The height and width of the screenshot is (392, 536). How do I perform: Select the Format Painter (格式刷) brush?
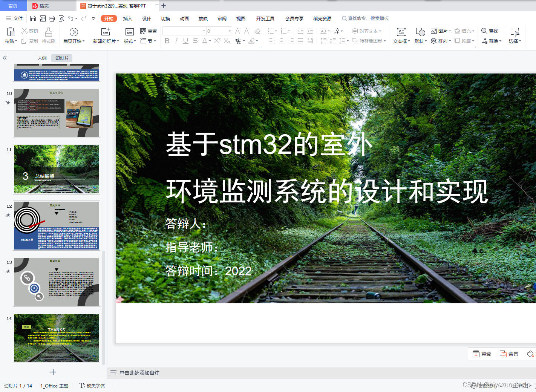coord(49,32)
